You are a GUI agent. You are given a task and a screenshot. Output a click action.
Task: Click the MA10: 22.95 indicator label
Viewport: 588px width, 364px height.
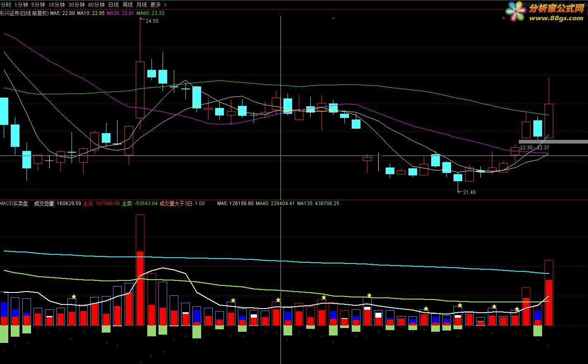coord(91,13)
